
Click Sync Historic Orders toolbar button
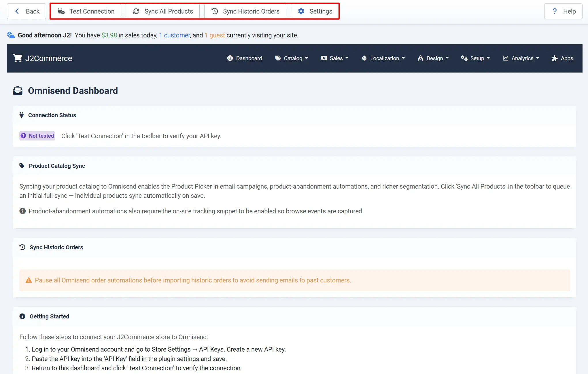[245, 11]
